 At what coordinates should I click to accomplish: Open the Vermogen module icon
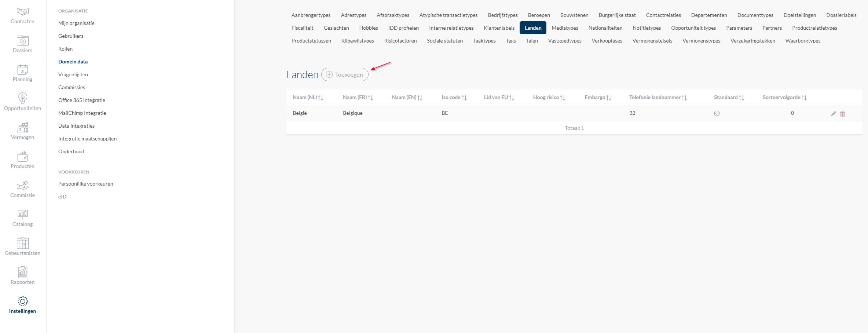[x=22, y=127]
